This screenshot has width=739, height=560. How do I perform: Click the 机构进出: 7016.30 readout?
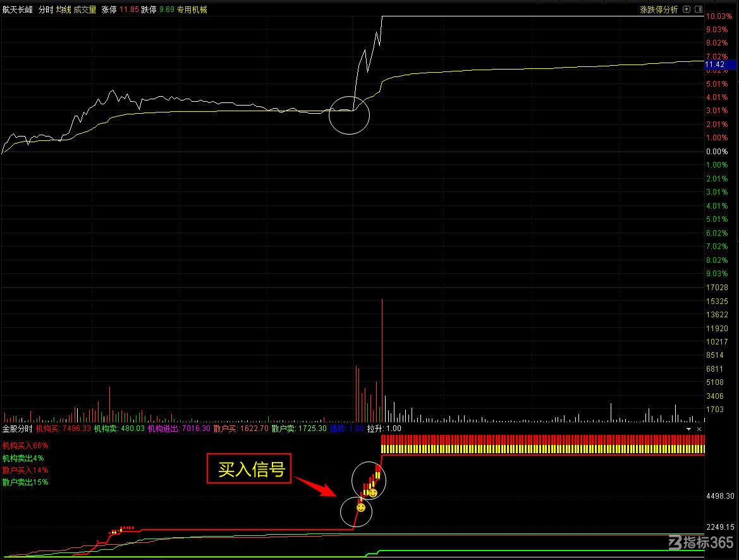pyautogui.click(x=179, y=429)
